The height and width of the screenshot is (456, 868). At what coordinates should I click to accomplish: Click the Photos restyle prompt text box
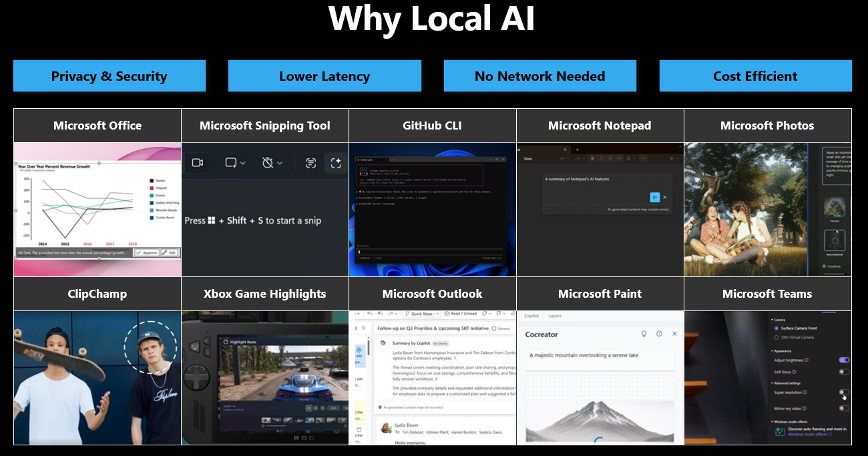tap(836, 167)
